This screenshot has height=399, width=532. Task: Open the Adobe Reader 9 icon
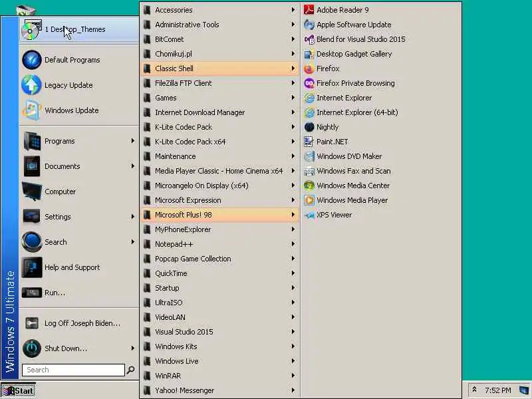[309, 10]
